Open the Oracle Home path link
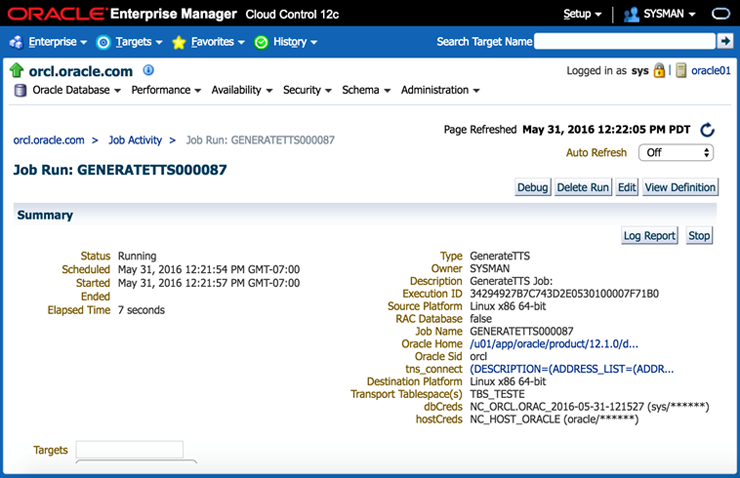 coord(554,344)
